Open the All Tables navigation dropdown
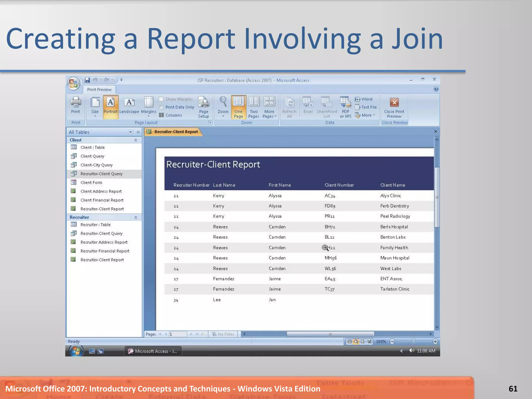The height and width of the screenshot is (399, 532). point(130,132)
